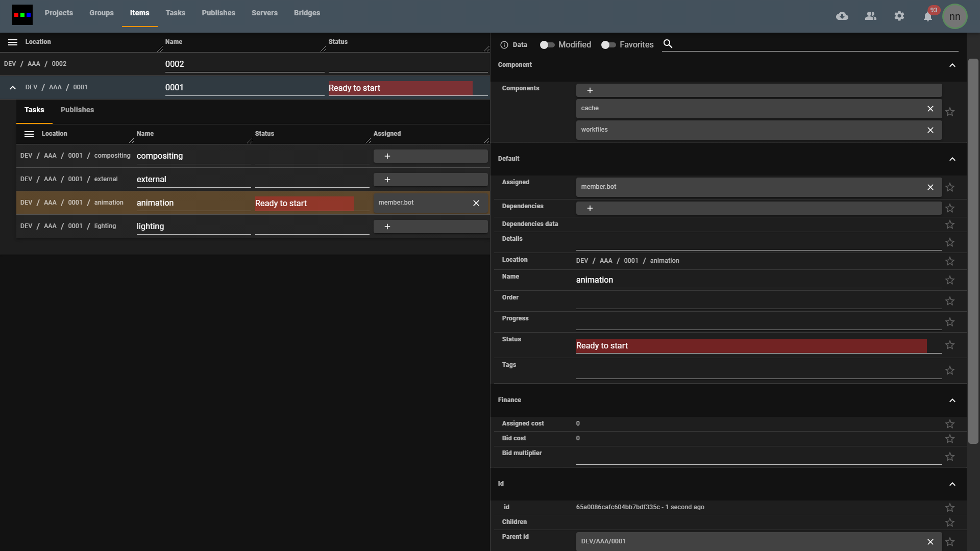980x551 pixels.
Task: Favorite the Status field star
Action: coord(949,345)
